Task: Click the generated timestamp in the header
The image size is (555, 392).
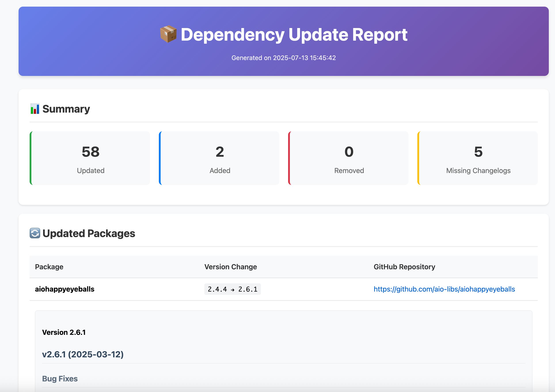Action: [x=283, y=58]
